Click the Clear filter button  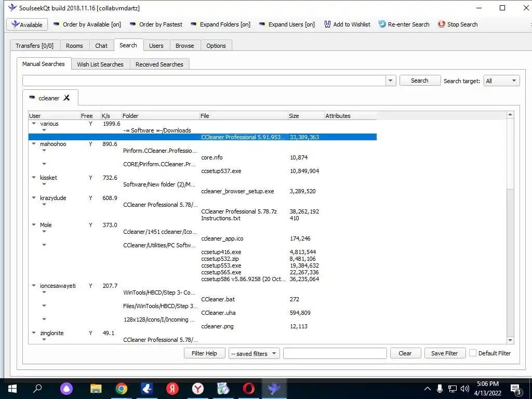(x=405, y=353)
